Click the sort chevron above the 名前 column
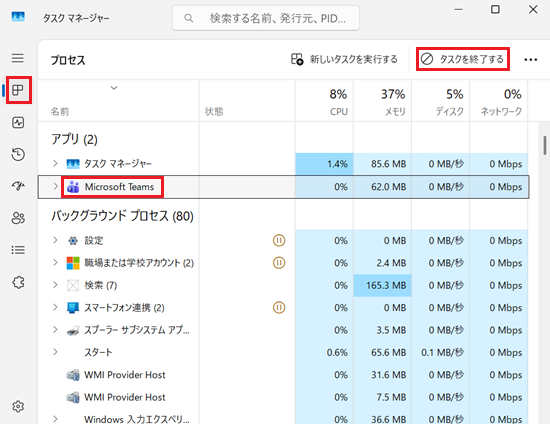 point(114,88)
